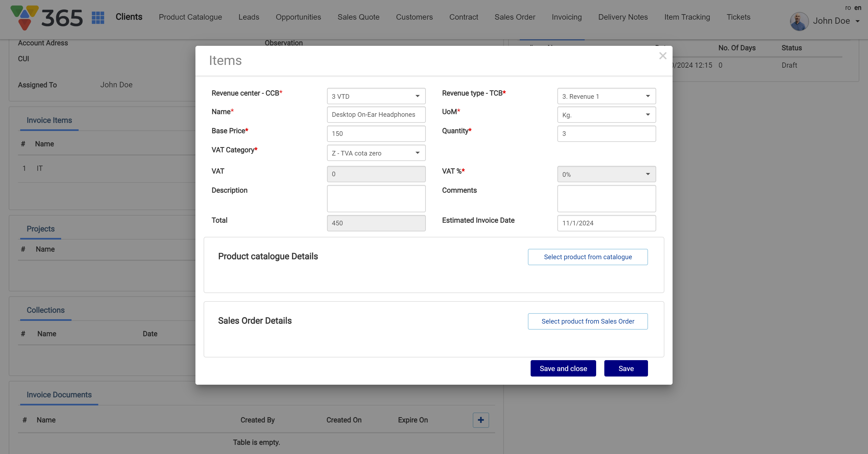Viewport: 868px width, 454px height.
Task: Open Revenue center CCB dropdown
Action: pos(376,96)
